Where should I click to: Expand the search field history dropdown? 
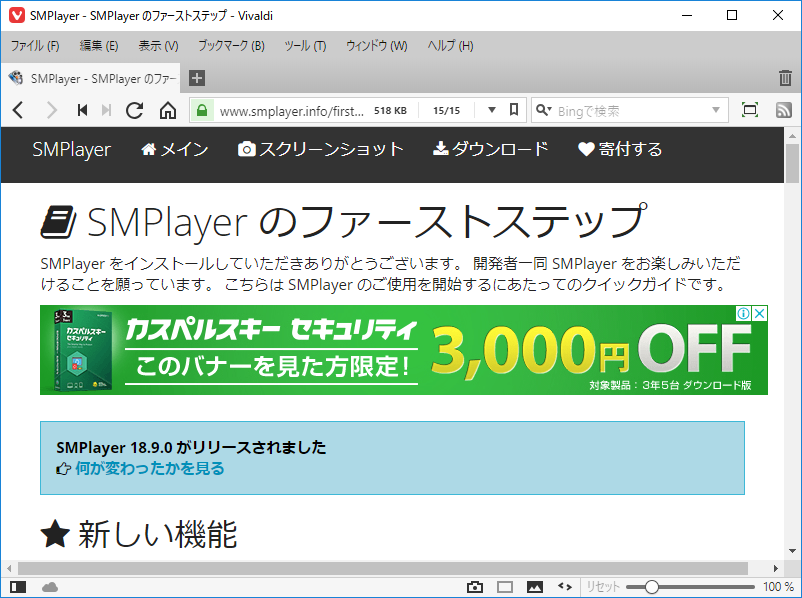tap(716, 110)
